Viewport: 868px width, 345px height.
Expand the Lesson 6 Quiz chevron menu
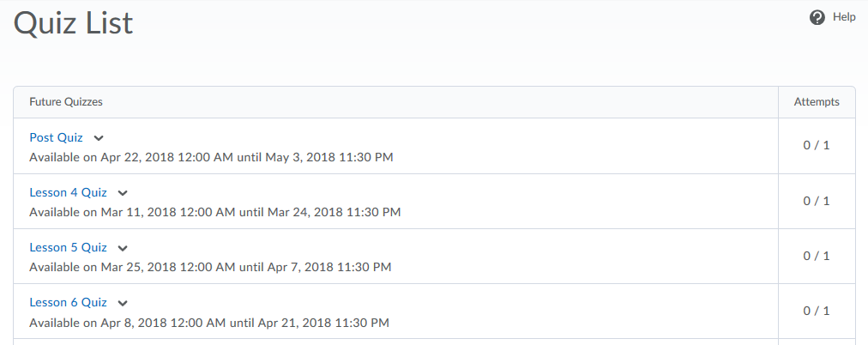(x=123, y=303)
